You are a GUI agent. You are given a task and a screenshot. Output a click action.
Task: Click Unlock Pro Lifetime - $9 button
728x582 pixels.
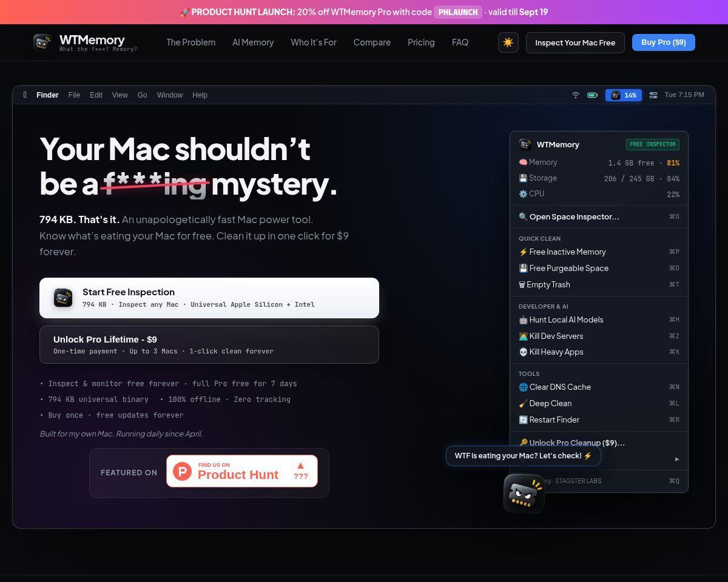[x=209, y=344]
